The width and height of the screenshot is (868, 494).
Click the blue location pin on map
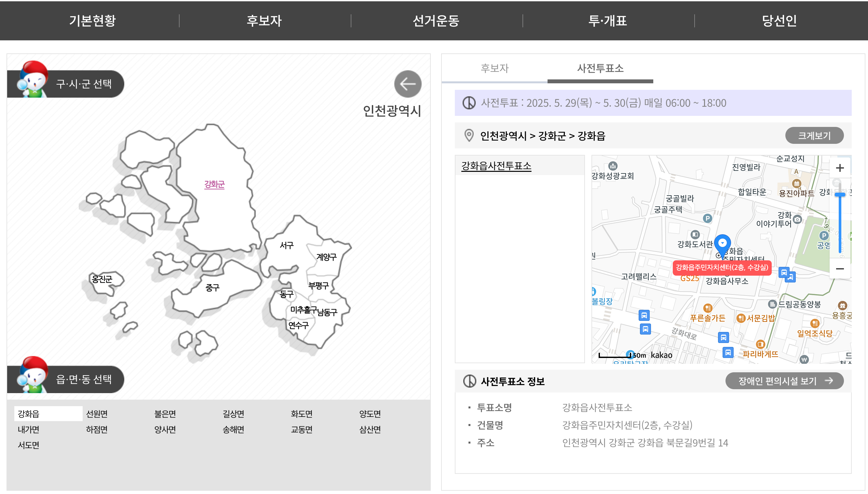click(723, 246)
